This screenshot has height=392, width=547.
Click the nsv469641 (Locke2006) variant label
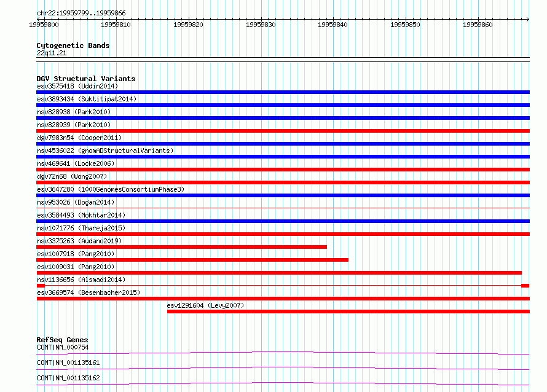[76, 163]
